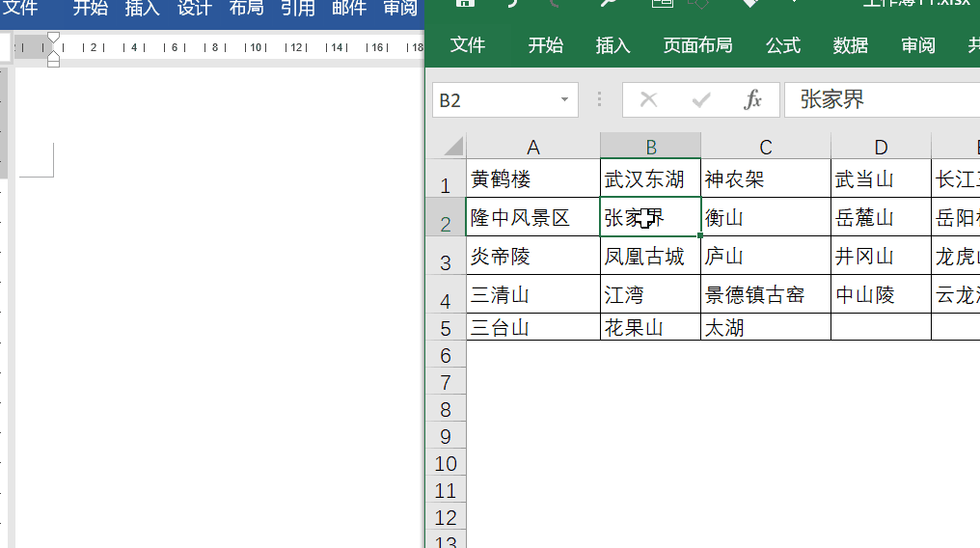The image size is (980, 548).
Task: Select the cell containing 井冈山
Action: (x=881, y=256)
